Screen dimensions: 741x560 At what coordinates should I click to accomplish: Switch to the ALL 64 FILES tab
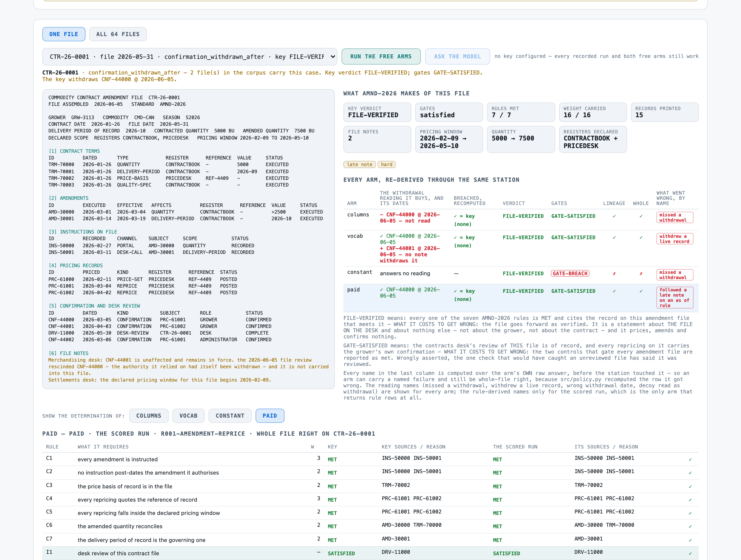click(x=118, y=34)
